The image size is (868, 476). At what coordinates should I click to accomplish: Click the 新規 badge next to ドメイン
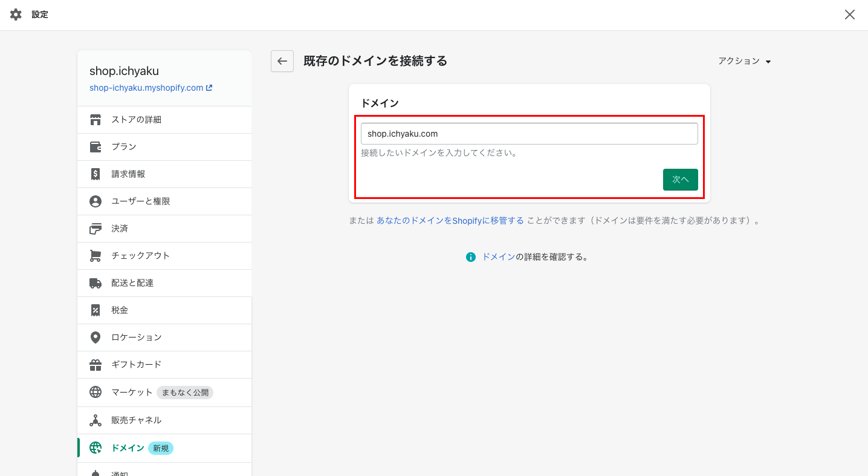(x=161, y=448)
